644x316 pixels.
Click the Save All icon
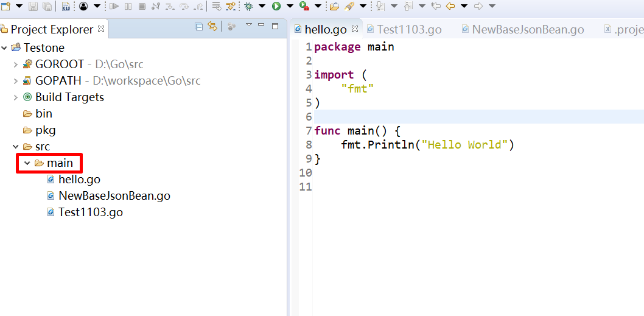[x=47, y=6]
